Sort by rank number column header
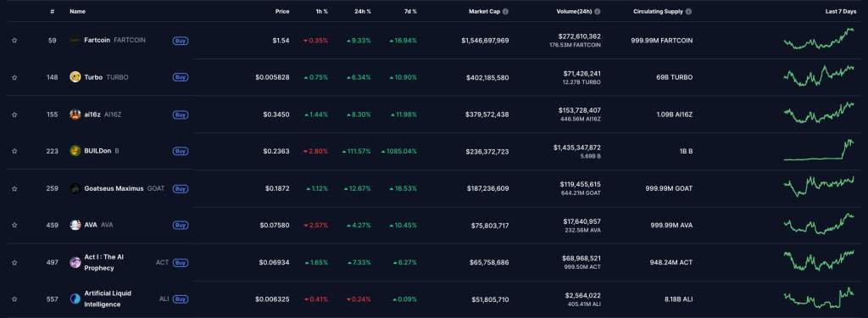The width and height of the screenshot is (868, 318). 52,11
